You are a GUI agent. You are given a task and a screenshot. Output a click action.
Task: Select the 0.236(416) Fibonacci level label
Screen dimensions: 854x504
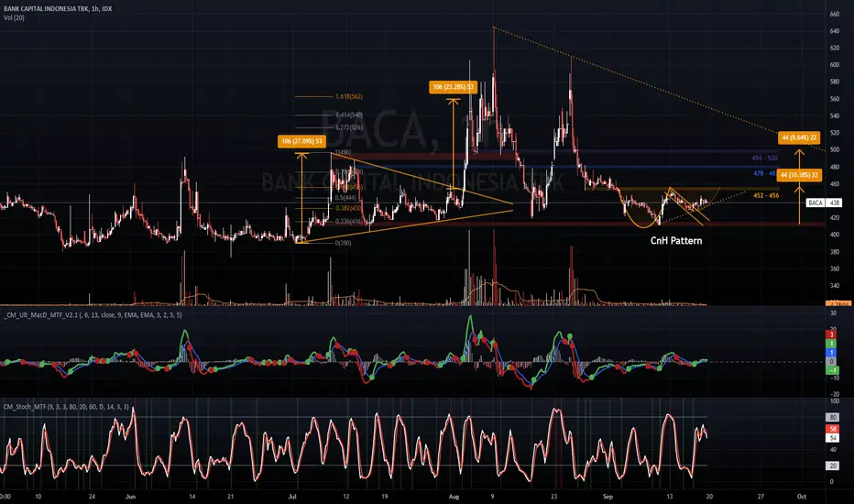click(x=348, y=221)
